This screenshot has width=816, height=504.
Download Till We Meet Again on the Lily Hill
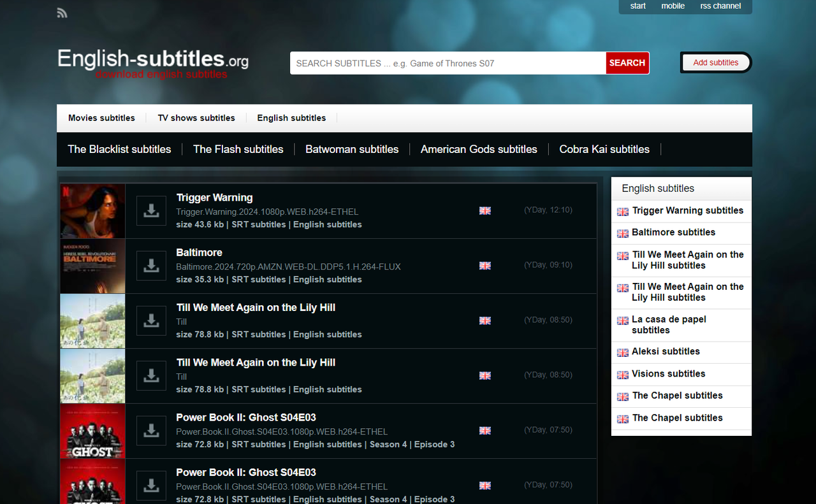[x=151, y=320]
